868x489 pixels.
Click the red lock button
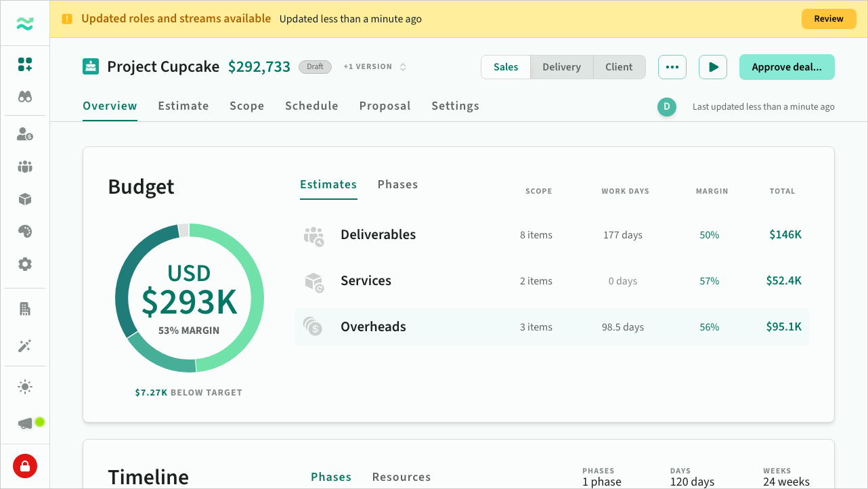coord(25,466)
